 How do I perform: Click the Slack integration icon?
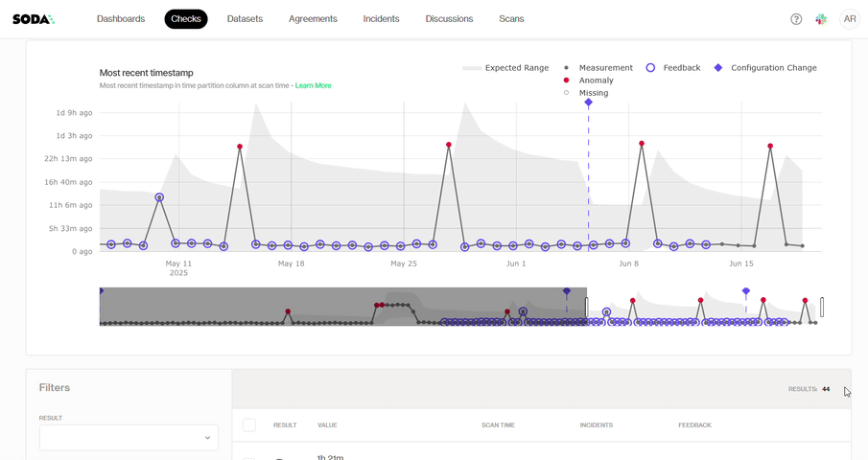coord(821,19)
